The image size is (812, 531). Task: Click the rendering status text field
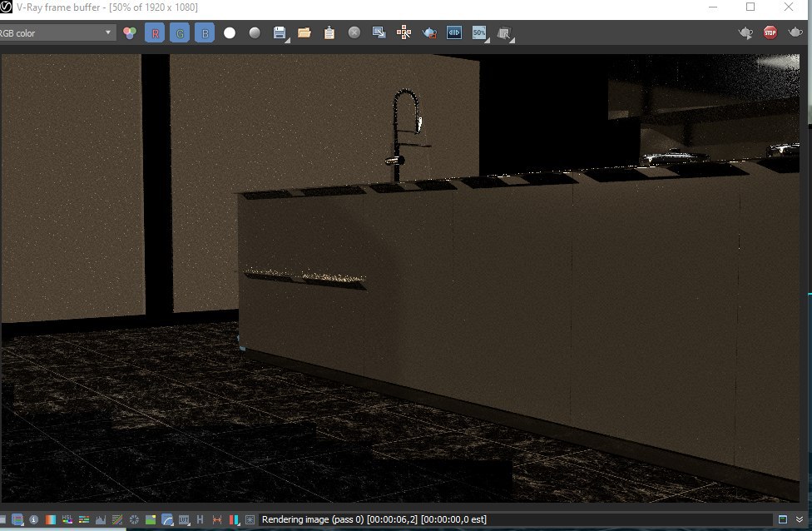(515, 519)
